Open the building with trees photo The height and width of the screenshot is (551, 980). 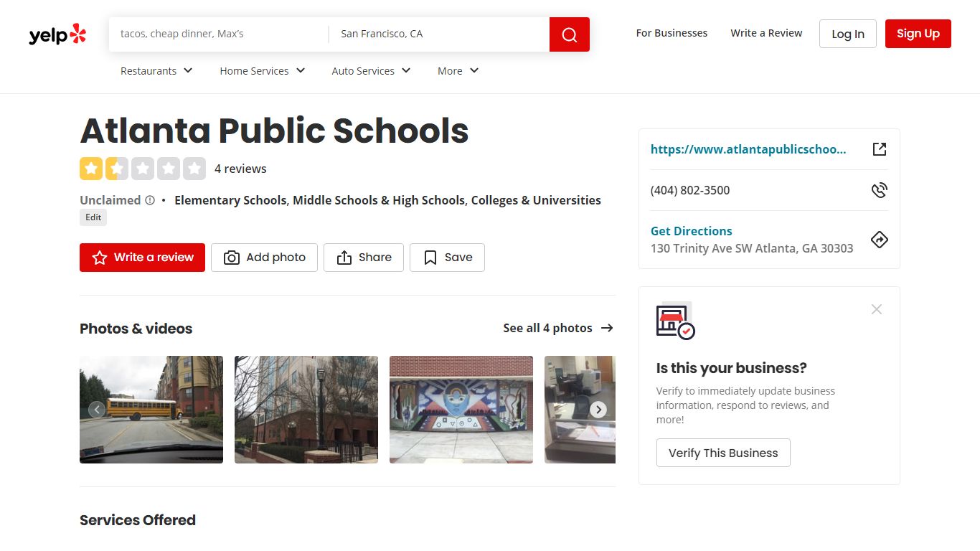click(x=306, y=410)
